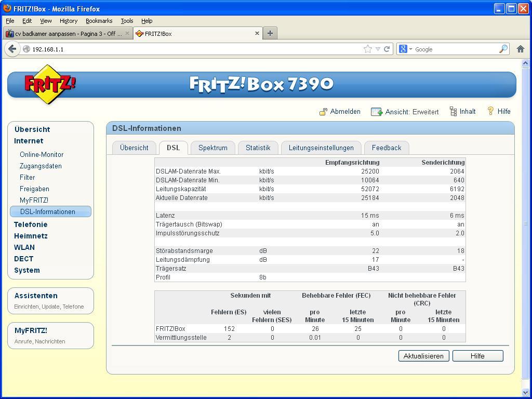Screen dimensions: 532x399
Task: Open the Bookmarks menu
Action: coord(99,21)
